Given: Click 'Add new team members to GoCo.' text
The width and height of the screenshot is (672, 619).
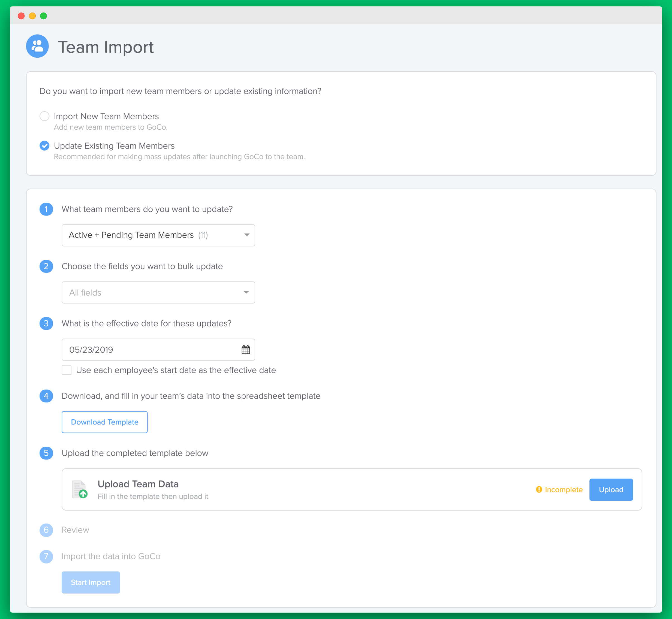Looking at the screenshot, I should pos(111,127).
